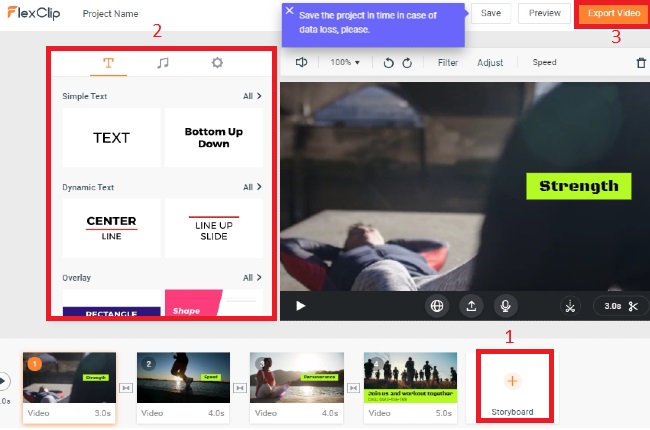Expand All Simple Text options
This screenshot has width=650, height=430.
pyautogui.click(x=252, y=96)
